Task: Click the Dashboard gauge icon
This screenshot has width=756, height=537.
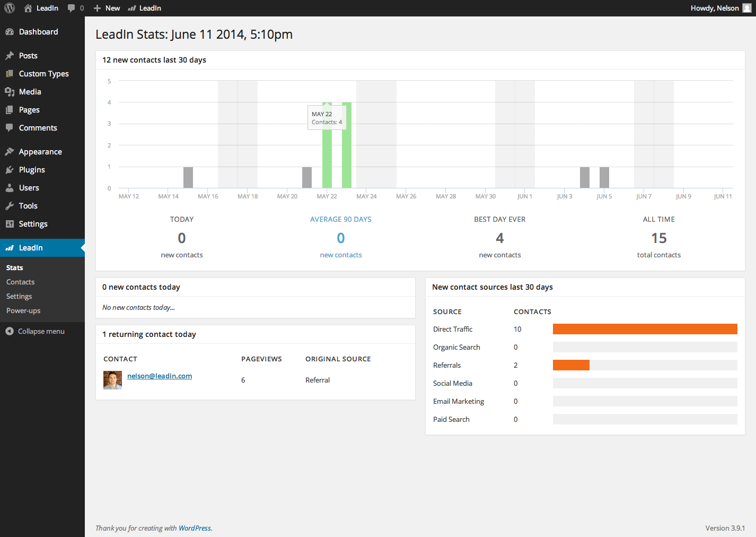Action: [x=10, y=32]
